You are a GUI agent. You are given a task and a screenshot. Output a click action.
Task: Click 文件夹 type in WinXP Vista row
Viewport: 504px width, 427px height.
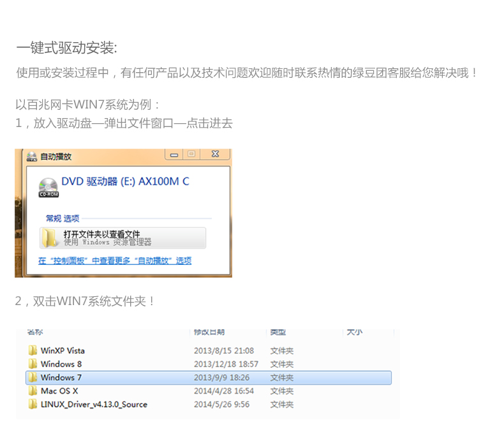[x=282, y=351]
